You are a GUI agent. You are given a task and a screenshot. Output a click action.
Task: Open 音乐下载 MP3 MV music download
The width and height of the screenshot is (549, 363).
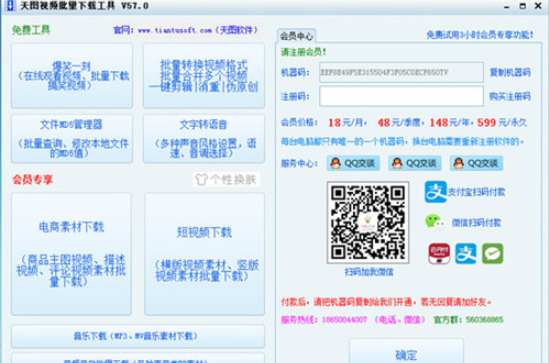pyautogui.click(x=138, y=336)
